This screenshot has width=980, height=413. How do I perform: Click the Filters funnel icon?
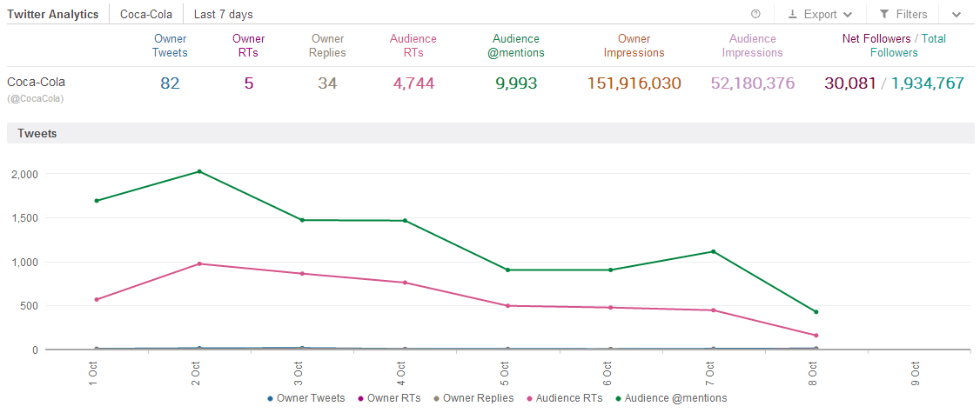884,14
